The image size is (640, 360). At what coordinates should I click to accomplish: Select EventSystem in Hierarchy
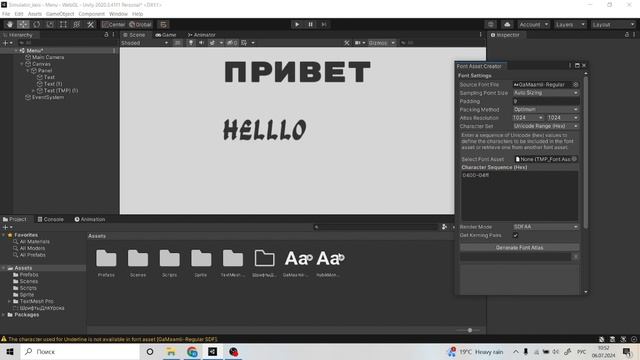[x=48, y=98]
